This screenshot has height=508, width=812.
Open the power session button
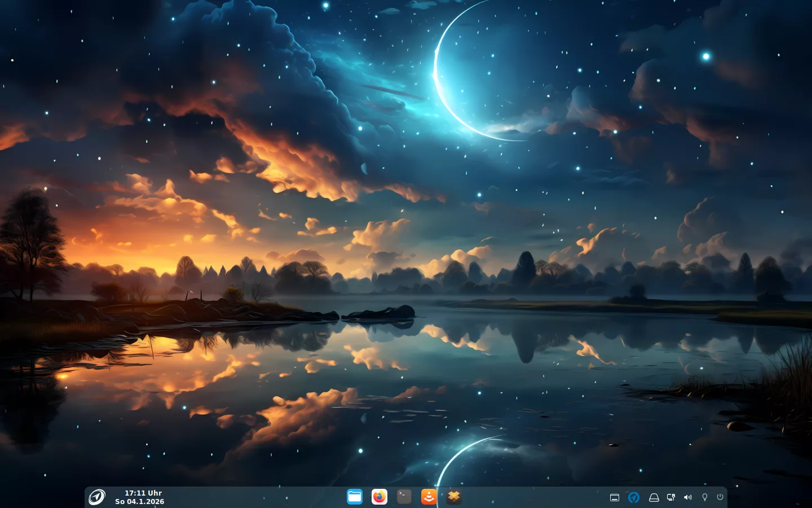[x=720, y=497]
